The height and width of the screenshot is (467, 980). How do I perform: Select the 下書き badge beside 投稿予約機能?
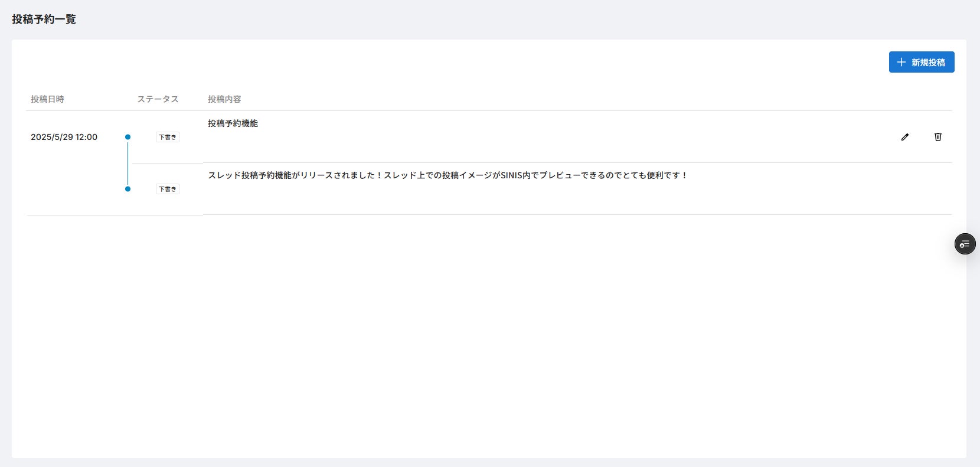pyautogui.click(x=168, y=137)
